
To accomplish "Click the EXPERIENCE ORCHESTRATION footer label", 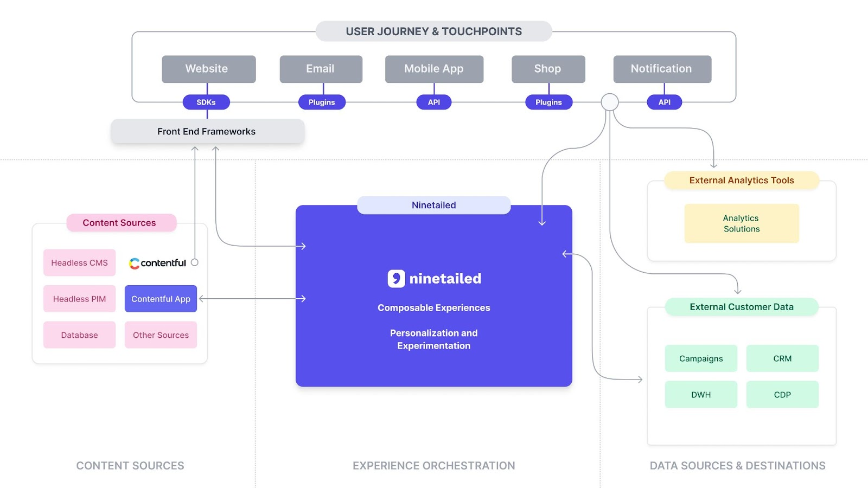I will 434,466.
